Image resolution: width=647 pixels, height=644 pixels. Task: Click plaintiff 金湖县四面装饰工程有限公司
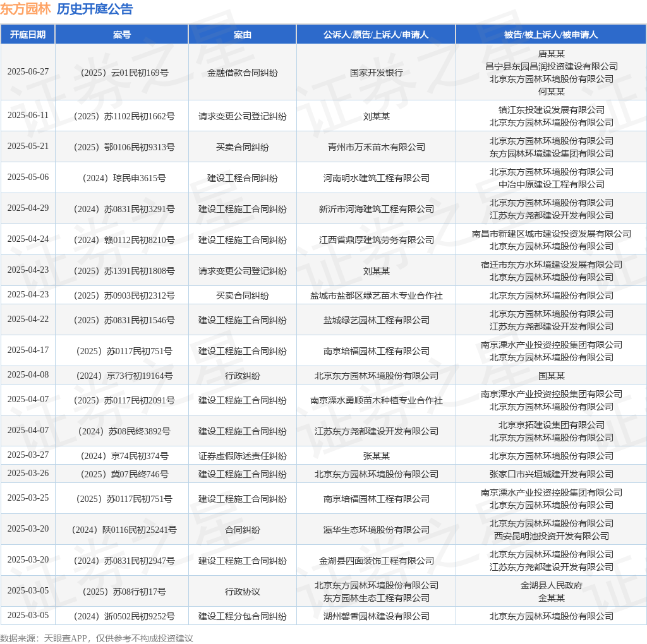coord(377,561)
